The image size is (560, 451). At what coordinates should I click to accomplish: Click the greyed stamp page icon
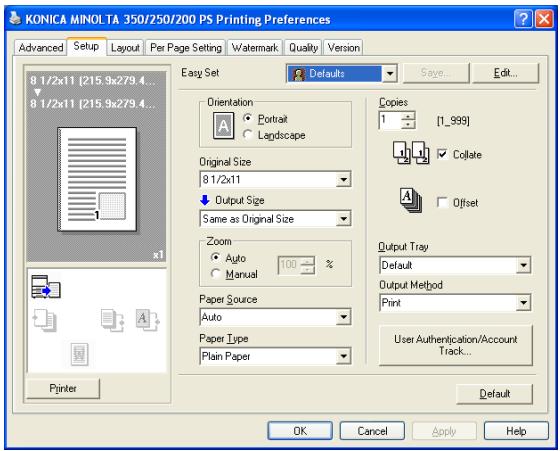(80, 354)
